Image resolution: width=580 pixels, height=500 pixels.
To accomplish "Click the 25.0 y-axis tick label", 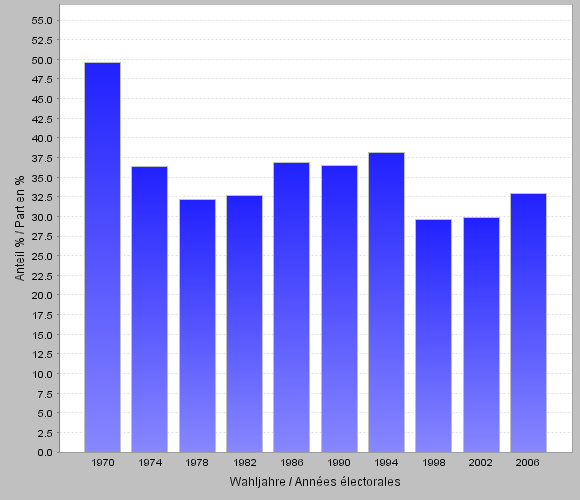I will pyautogui.click(x=42, y=256).
